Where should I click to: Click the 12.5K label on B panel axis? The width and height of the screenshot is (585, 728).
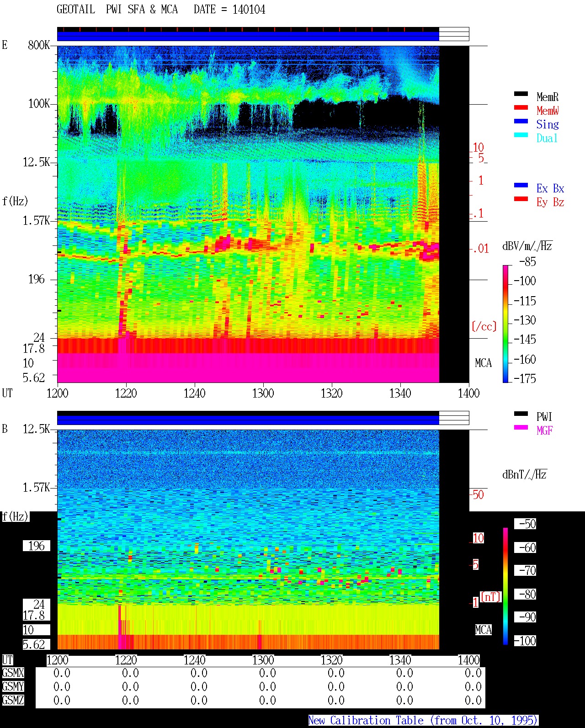[36, 429]
